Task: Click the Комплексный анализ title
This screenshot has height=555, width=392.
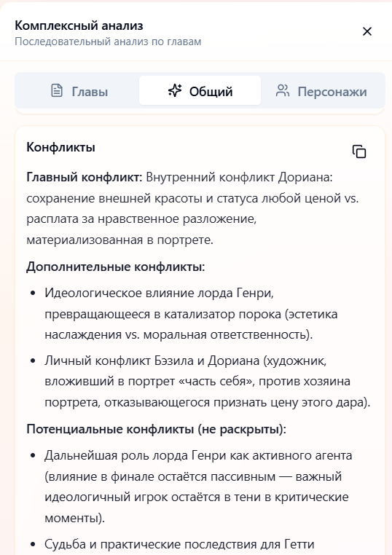Action: click(79, 25)
